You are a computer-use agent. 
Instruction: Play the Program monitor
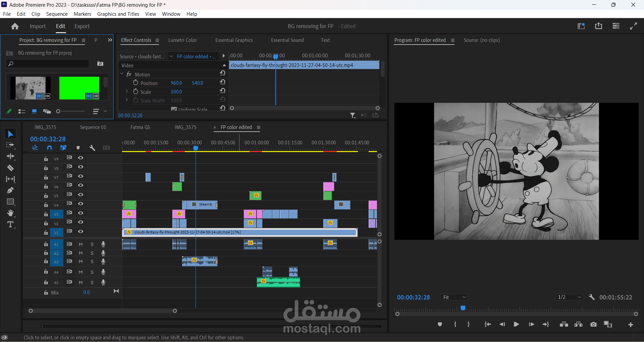(517, 324)
